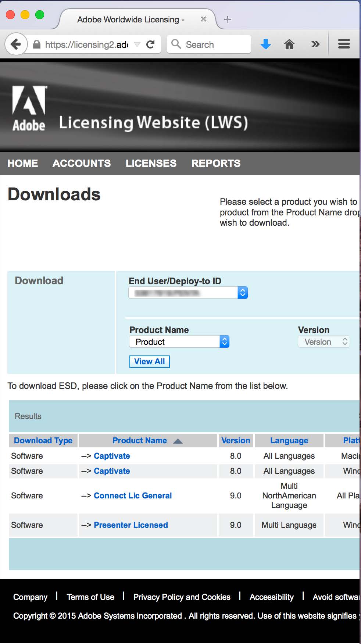The image size is (361, 644).
Task: Click the Terms of Use footer link
Action: [90, 597]
